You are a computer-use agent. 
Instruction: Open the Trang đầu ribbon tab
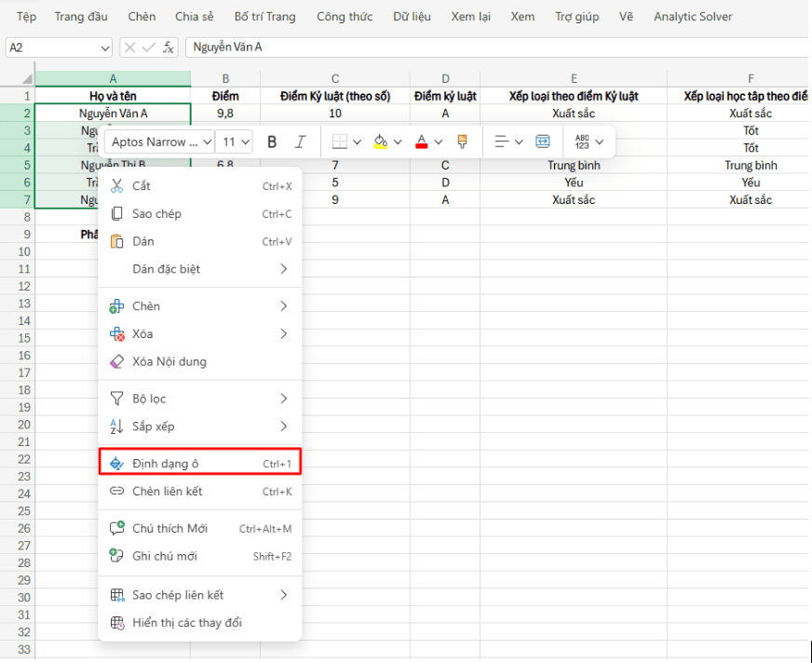tap(81, 17)
